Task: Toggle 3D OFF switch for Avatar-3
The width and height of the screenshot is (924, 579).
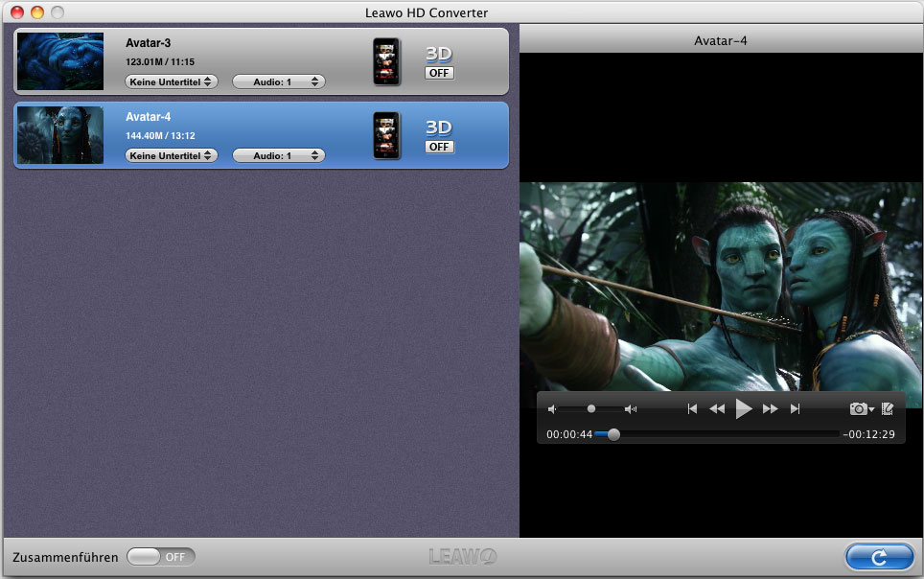Action: coord(439,73)
